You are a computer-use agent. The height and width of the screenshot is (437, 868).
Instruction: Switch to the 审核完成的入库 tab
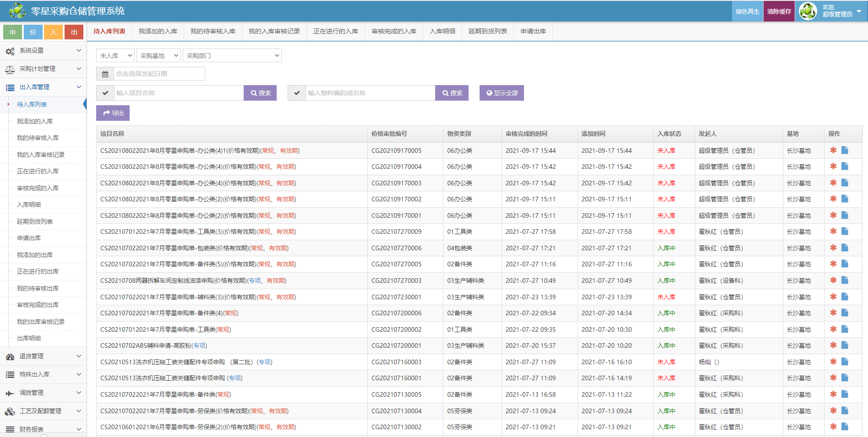(x=394, y=31)
